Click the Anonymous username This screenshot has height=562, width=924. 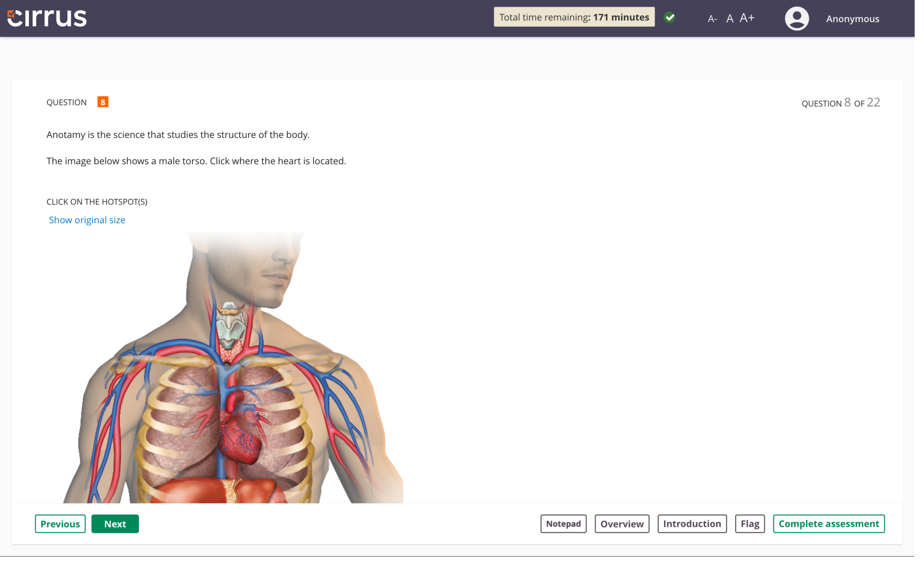coord(853,19)
